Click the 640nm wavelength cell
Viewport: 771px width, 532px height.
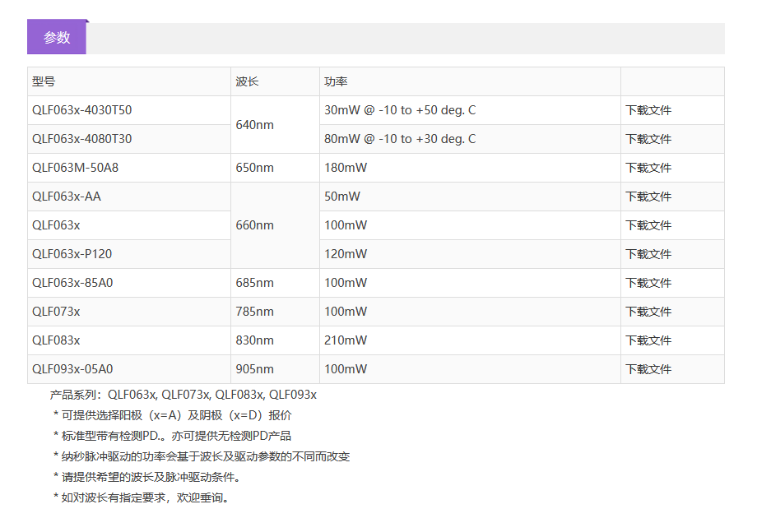pyautogui.click(x=254, y=125)
